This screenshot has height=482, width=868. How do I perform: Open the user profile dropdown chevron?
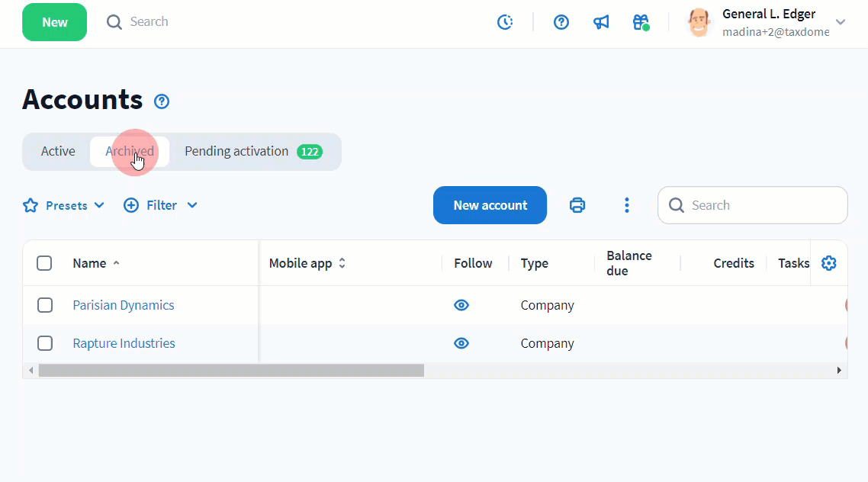point(841,22)
